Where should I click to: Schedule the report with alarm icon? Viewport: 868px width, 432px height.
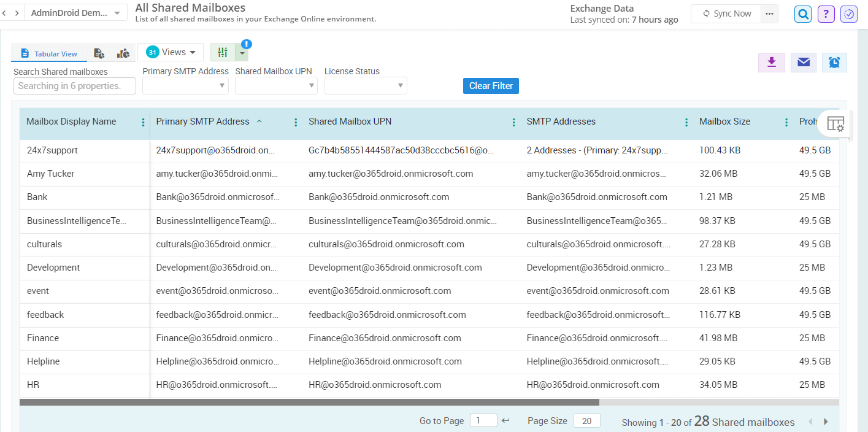(x=834, y=63)
